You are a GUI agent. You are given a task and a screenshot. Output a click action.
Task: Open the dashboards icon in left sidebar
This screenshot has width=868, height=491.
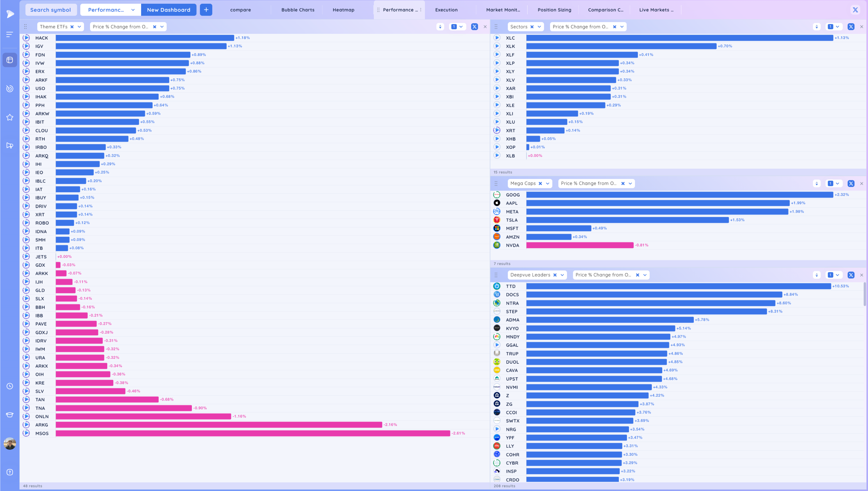pyautogui.click(x=10, y=60)
